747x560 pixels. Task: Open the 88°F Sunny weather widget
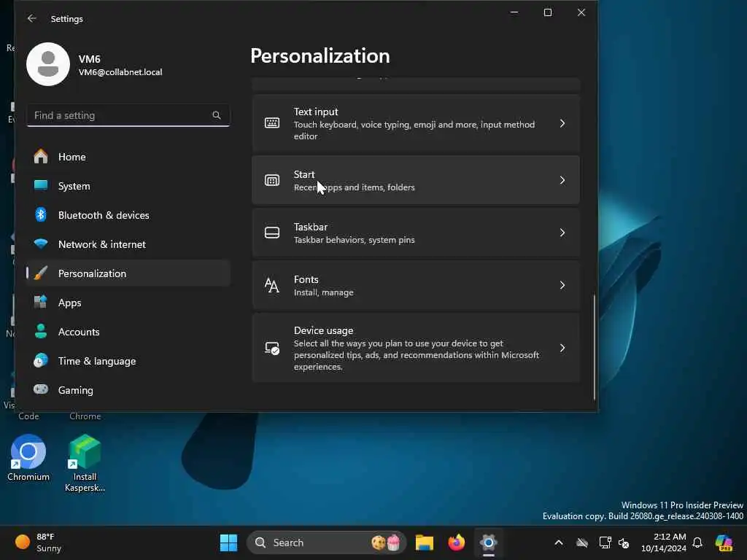coord(38,542)
